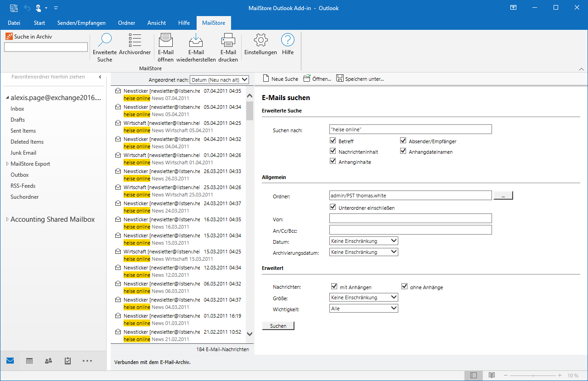This screenshot has height=381, width=588.
Task: Open the Erweiterte Suche magnifier tool
Action: coord(105,41)
